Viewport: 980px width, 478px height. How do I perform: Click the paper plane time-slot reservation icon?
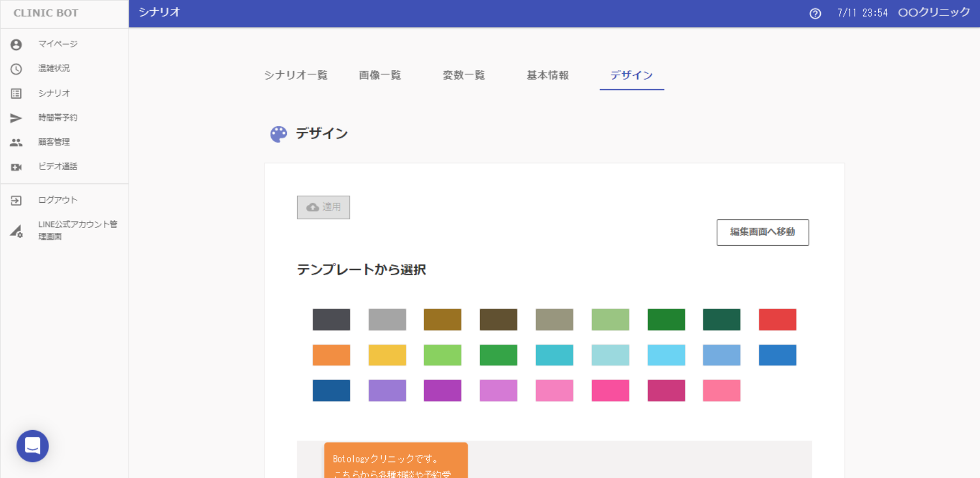(16, 118)
